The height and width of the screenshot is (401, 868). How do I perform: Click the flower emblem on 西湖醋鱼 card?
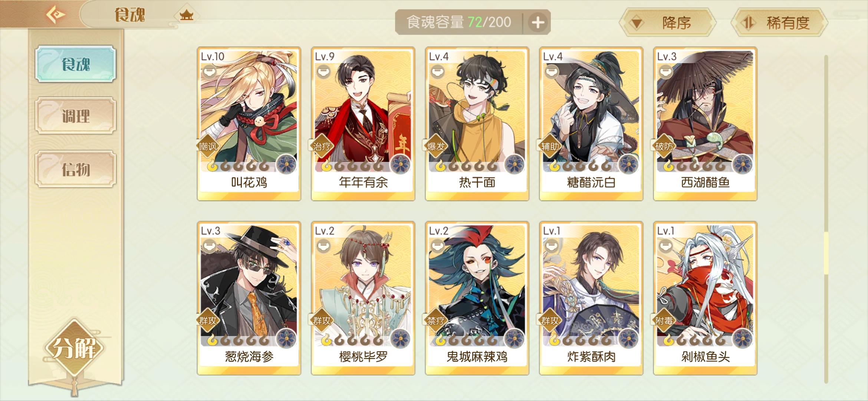click(743, 164)
